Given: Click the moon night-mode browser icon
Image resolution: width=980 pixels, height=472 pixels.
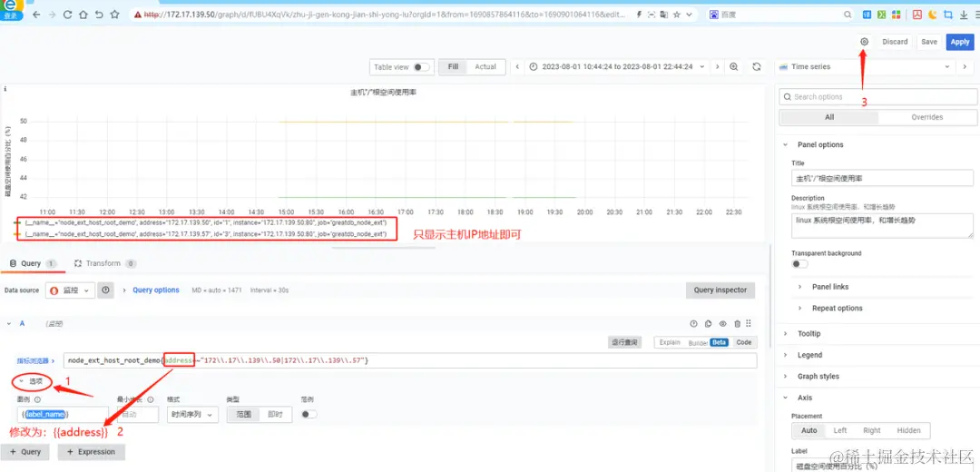Looking at the screenshot, I should point(933,15).
